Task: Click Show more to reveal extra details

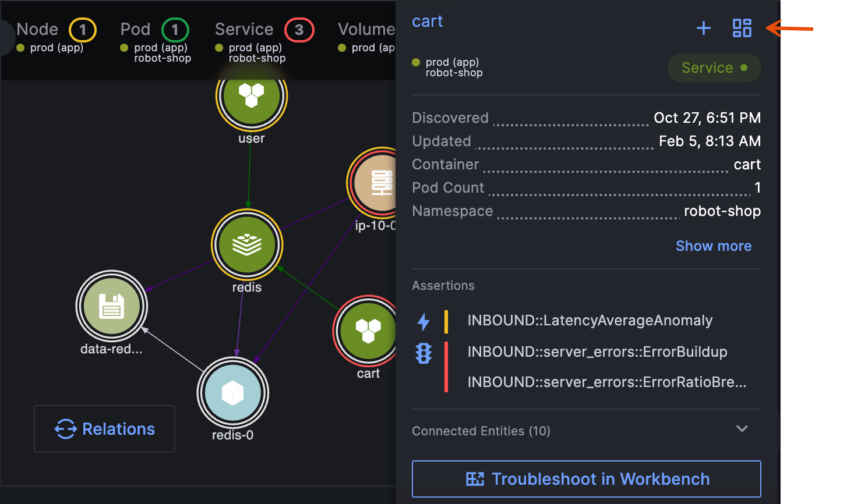Action: tap(714, 246)
